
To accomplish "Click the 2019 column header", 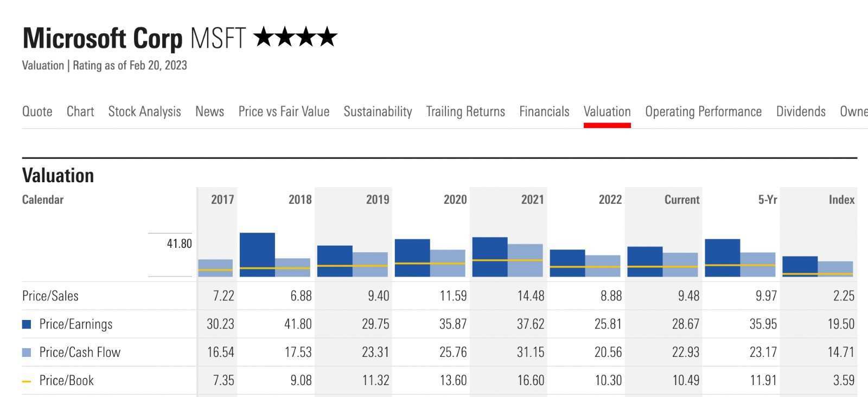I will click(x=378, y=200).
